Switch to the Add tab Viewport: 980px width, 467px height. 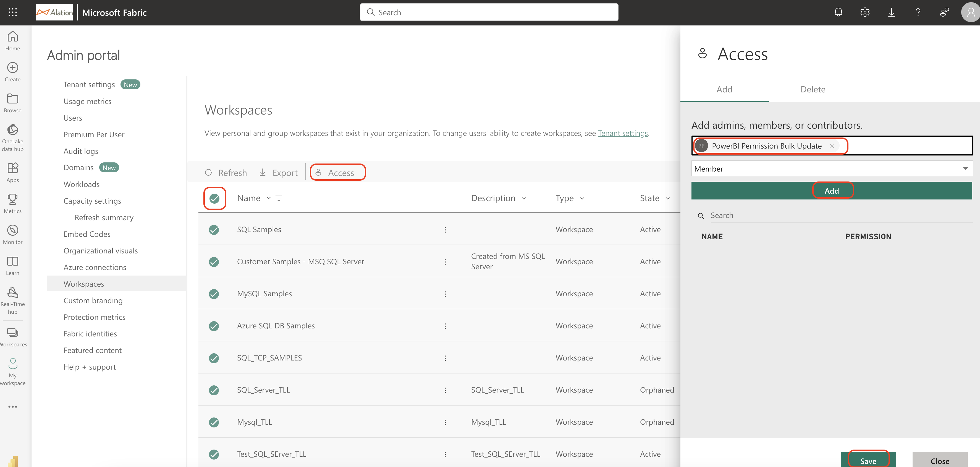pos(724,89)
